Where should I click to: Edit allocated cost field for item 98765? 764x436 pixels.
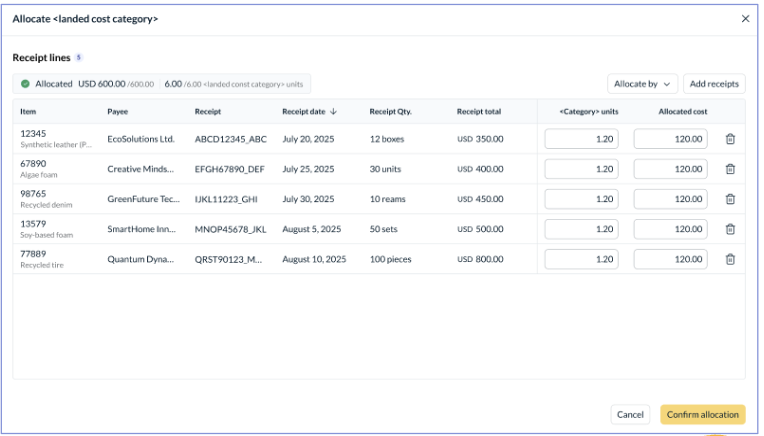(x=670, y=199)
